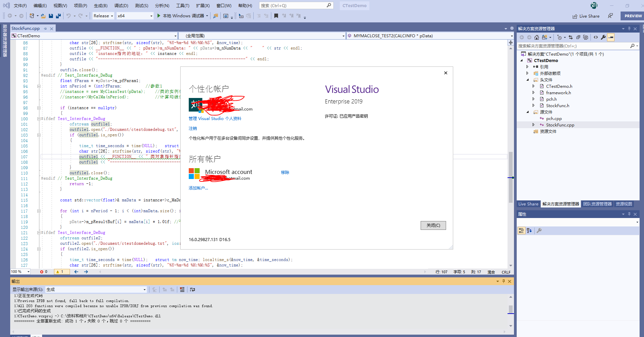Click the 移除 remove account link
Image resolution: width=644 pixels, height=337 pixels.
285,173
